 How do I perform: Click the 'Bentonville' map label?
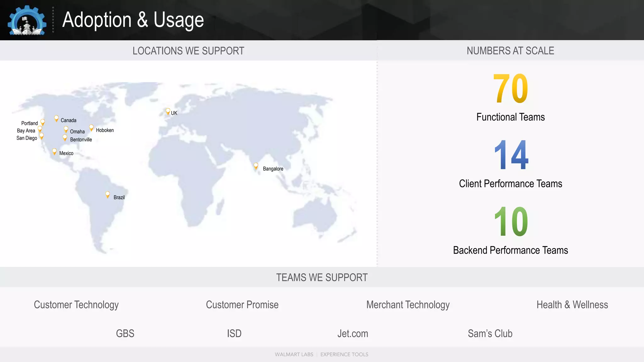[81, 140]
